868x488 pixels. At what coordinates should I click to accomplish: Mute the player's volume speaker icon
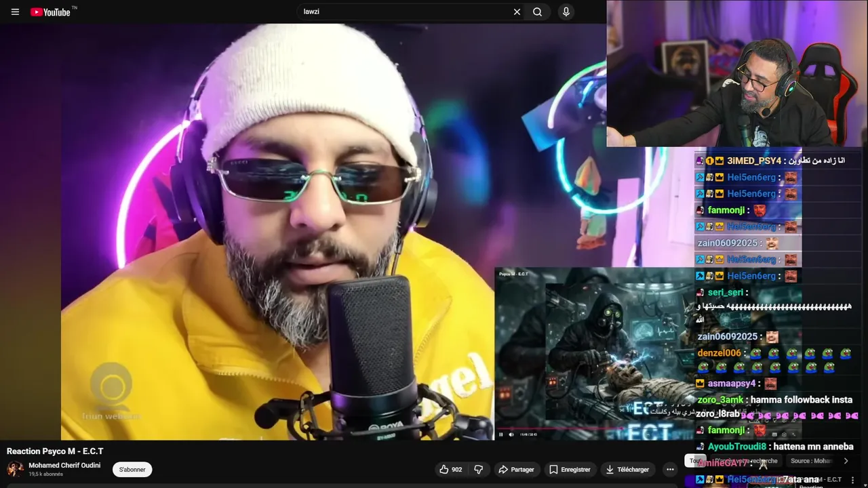[x=511, y=434]
